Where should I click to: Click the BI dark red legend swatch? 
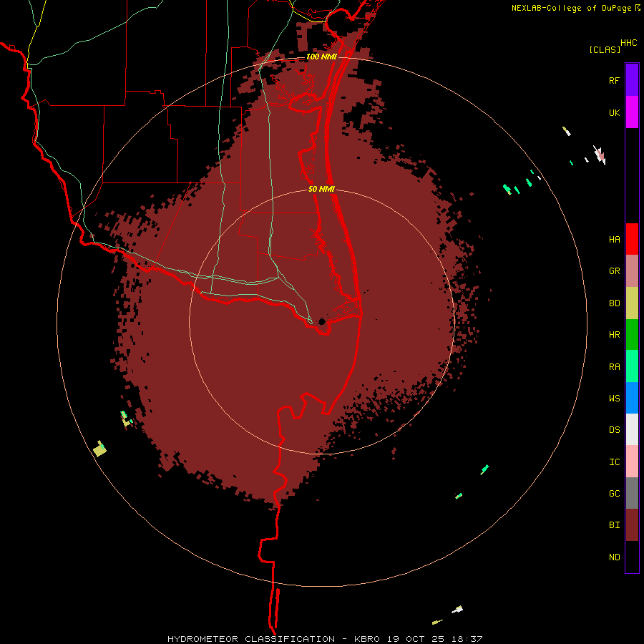[x=632, y=525]
